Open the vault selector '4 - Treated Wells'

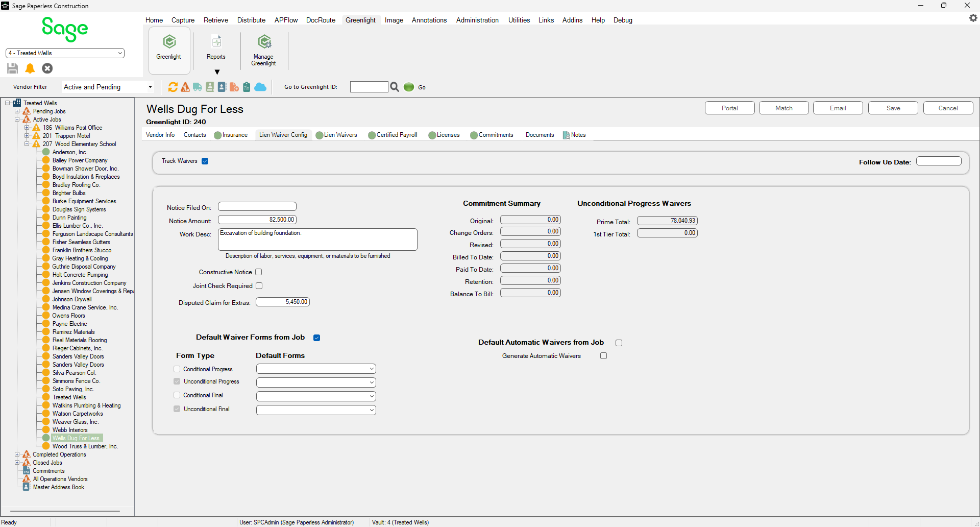pyautogui.click(x=65, y=53)
